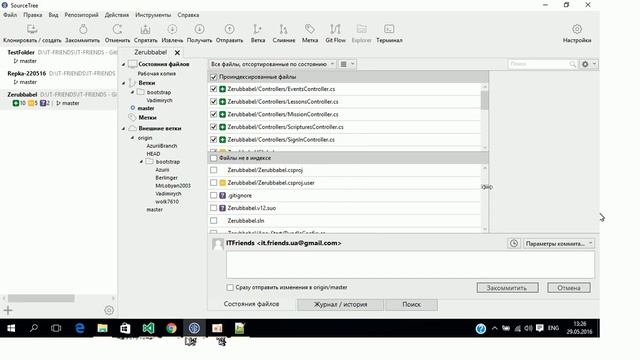Click the Закоммитить button below the message
The image size is (640, 360).
pos(507,288)
